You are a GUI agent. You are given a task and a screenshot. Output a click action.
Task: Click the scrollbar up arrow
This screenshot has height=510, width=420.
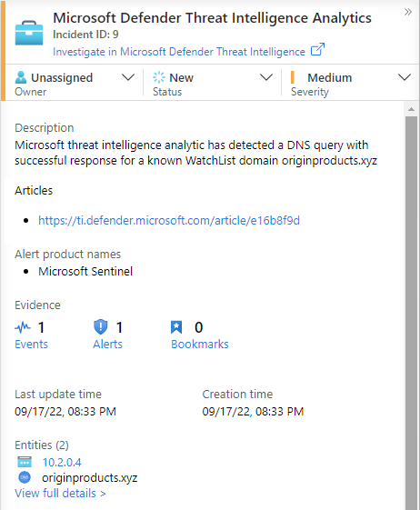[411, 109]
